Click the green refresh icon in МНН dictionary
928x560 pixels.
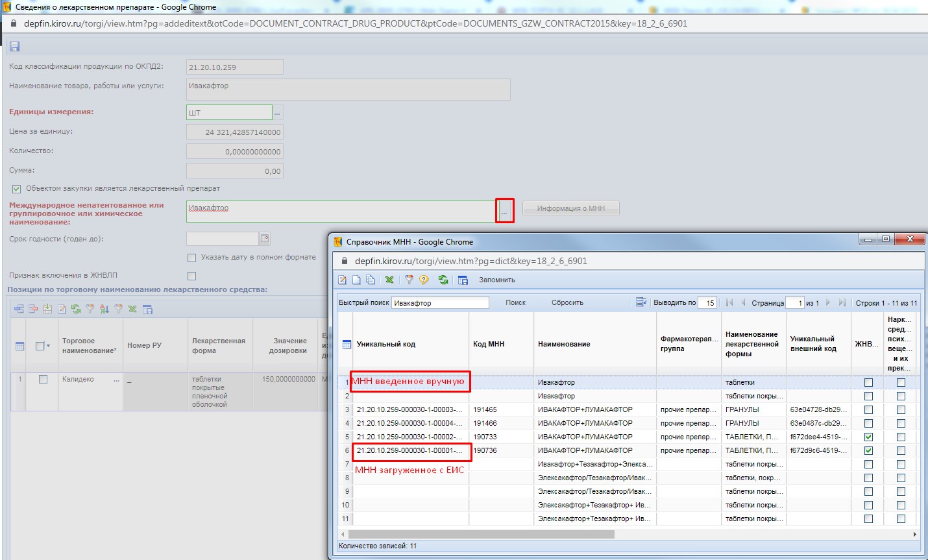tap(443, 280)
